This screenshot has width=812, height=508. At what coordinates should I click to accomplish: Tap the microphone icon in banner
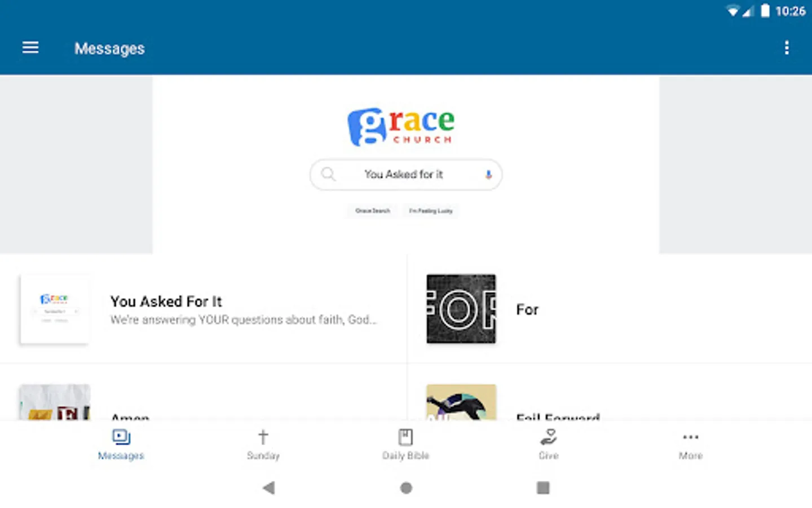[x=488, y=174]
